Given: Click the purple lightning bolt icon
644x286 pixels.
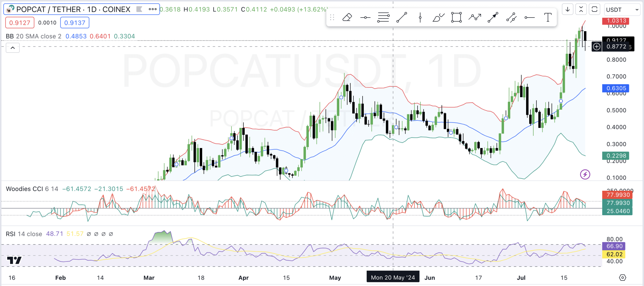Looking at the screenshot, I should pos(585,174).
